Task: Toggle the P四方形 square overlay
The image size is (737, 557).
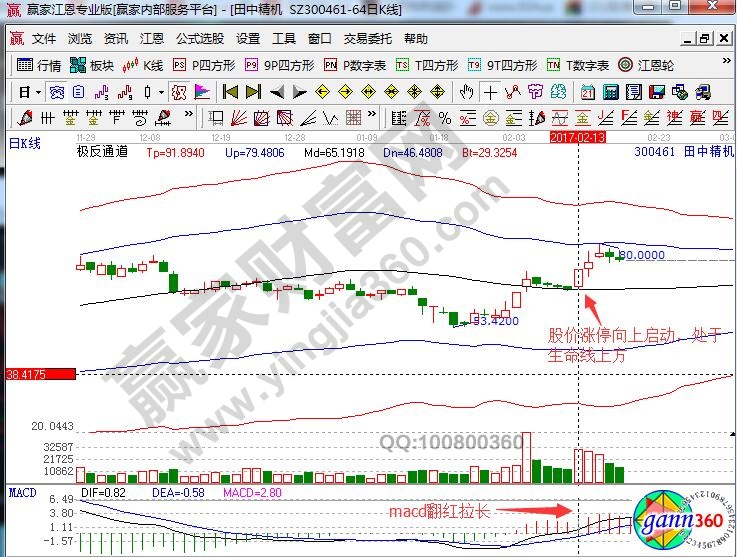Action: pyautogui.click(x=205, y=65)
